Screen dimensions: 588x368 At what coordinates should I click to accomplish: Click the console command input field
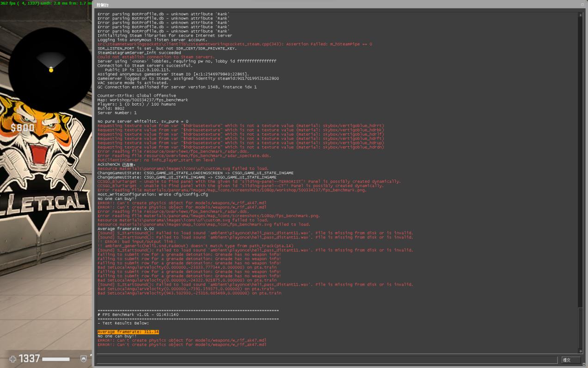tap(327, 360)
